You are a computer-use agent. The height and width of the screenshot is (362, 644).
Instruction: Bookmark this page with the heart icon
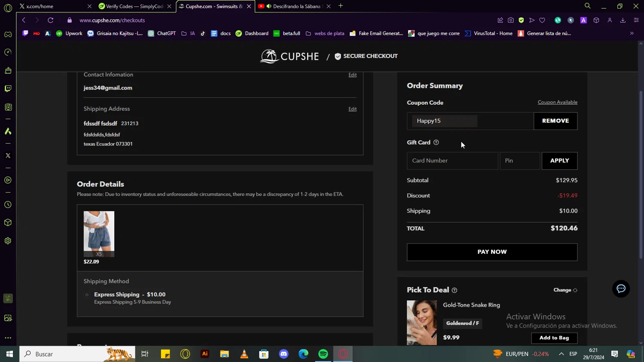(542, 20)
